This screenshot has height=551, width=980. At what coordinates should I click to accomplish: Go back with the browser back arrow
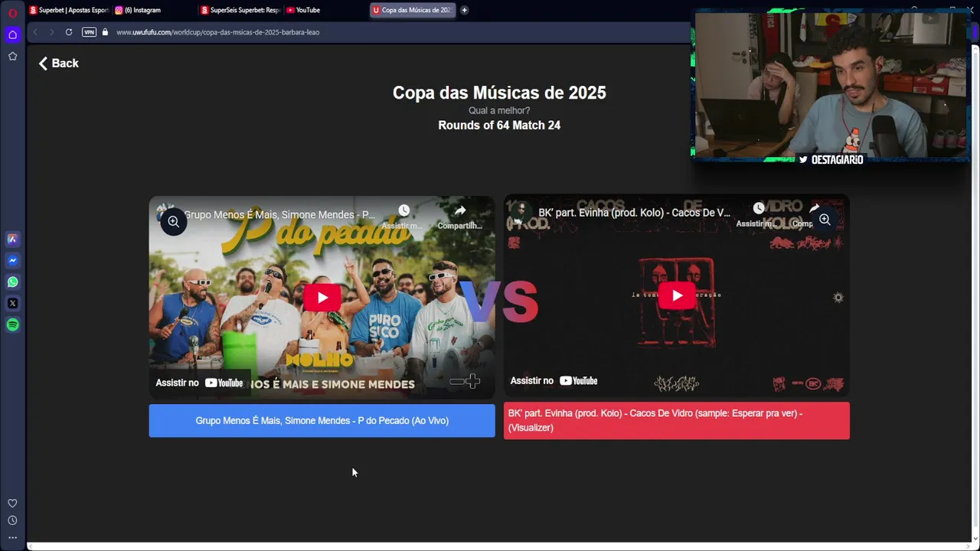point(35,32)
